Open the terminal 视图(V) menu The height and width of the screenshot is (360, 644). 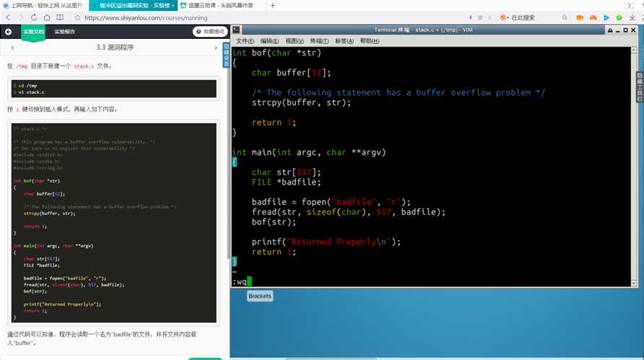pyautogui.click(x=295, y=41)
